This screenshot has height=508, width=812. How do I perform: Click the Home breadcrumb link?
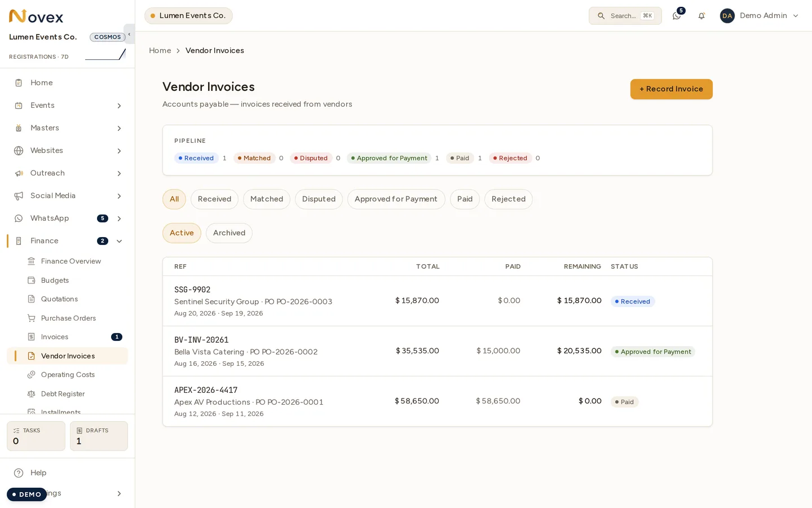tap(160, 51)
